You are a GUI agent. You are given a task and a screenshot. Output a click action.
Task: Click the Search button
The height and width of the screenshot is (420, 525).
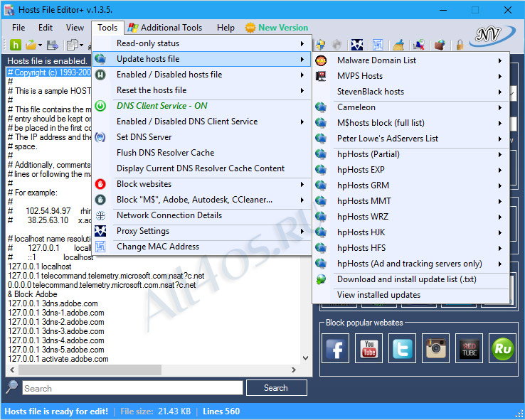click(x=276, y=388)
